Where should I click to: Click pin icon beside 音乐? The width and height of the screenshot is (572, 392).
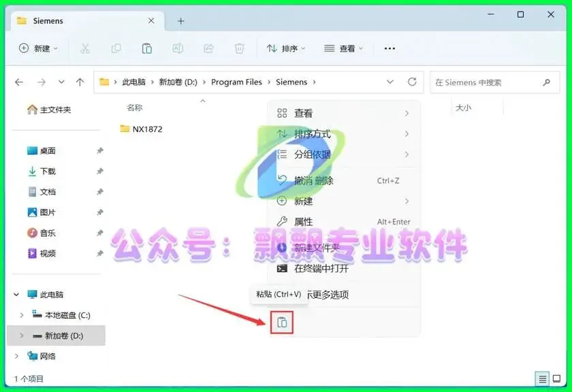(99, 233)
